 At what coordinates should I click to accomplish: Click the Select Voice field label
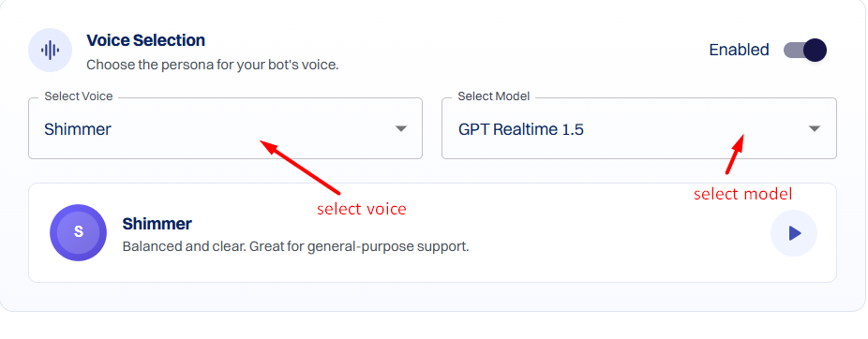click(79, 96)
